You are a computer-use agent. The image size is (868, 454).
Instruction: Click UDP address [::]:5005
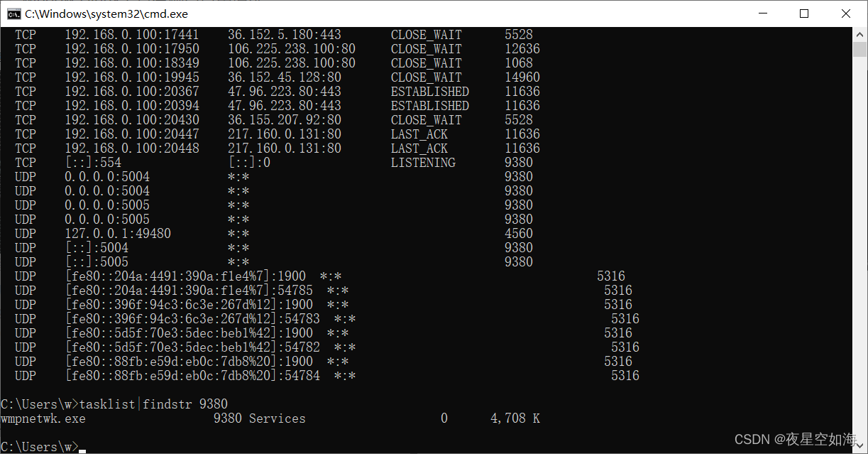click(x=97, y=262)
